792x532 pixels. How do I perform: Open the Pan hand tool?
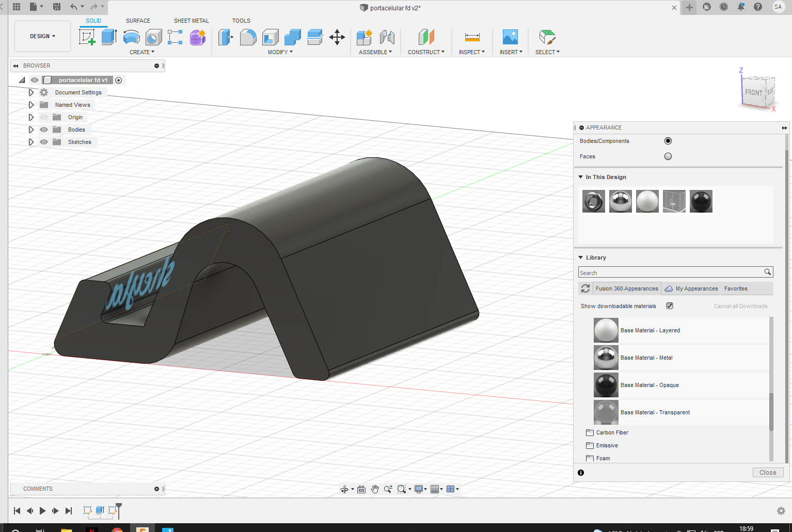[375, 489]
